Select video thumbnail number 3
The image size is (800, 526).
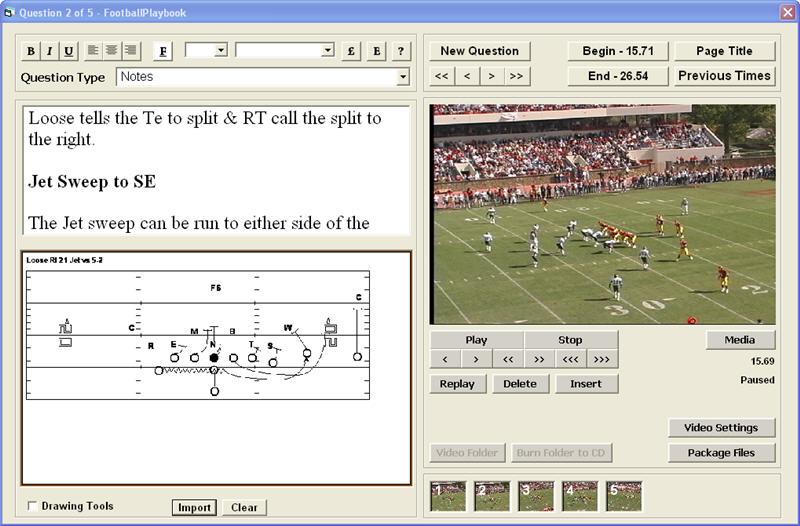coord(536,496)
